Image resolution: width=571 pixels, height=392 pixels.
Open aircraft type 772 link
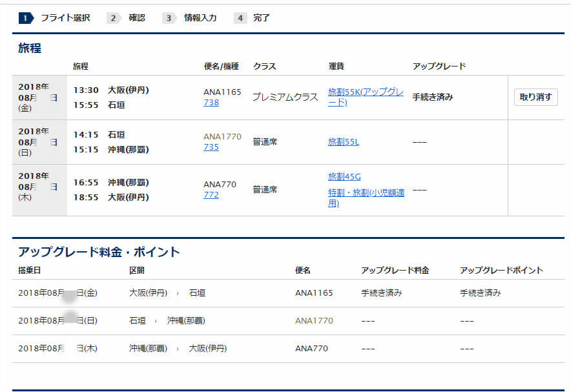pos(211,194)
